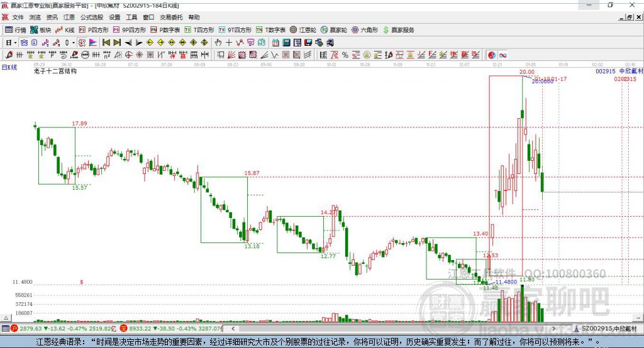This screenshot has width=644, height=348.
Task: Click the 002915 stock code label
Action: click(606, 71)
